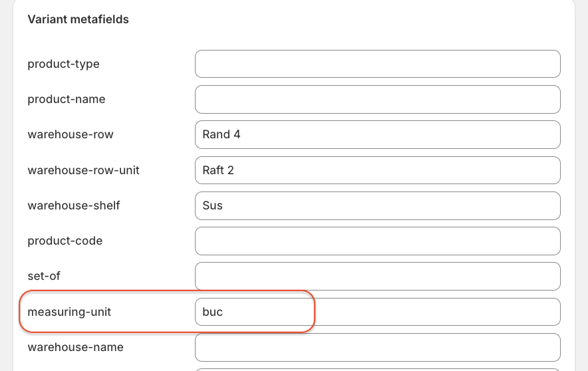Viewport: 588px width, 371px height.
Task: Select the measuring-unit label
Action: click(x=69, y=312)
